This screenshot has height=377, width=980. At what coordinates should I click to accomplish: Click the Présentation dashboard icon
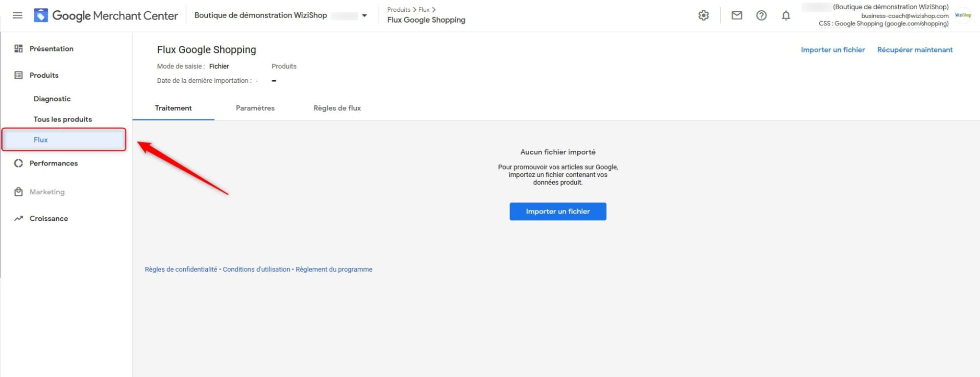click(19, 48)
